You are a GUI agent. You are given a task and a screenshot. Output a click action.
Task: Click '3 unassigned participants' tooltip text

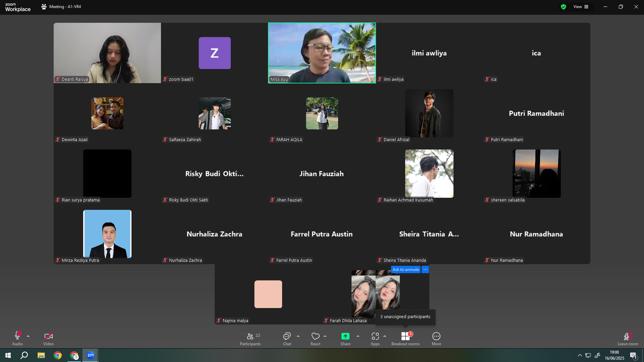[405, 317]
